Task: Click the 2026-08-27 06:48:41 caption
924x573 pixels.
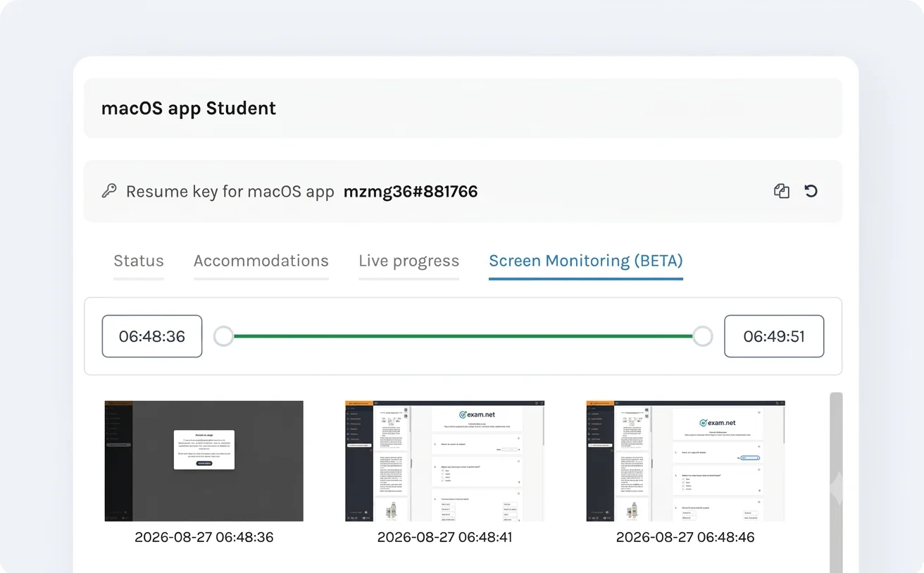Action: (444, 537)
